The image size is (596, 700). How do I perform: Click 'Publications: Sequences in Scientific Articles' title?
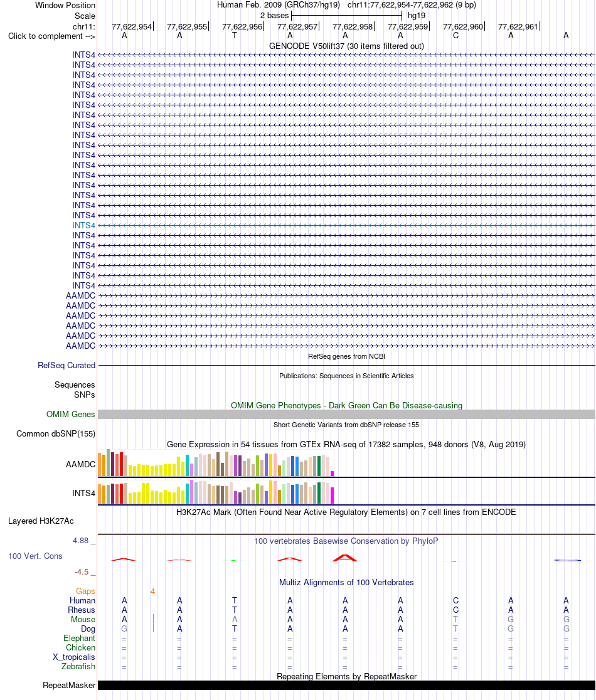(346, 376)
